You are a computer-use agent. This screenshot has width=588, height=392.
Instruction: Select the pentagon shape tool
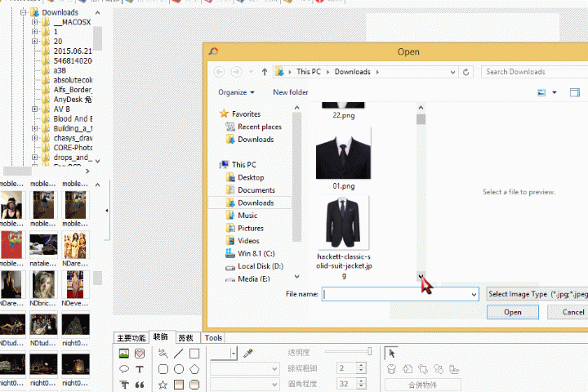[x=194, y=369]
